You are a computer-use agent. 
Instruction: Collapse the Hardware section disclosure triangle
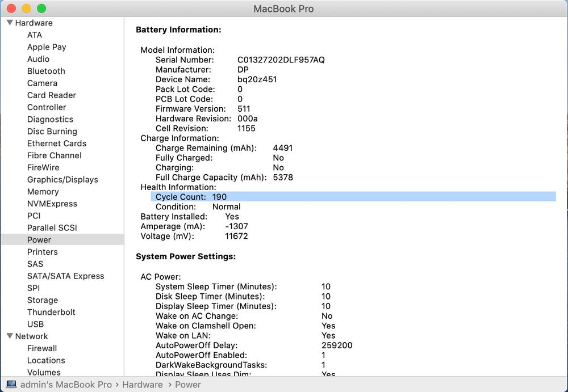point(10,23)
